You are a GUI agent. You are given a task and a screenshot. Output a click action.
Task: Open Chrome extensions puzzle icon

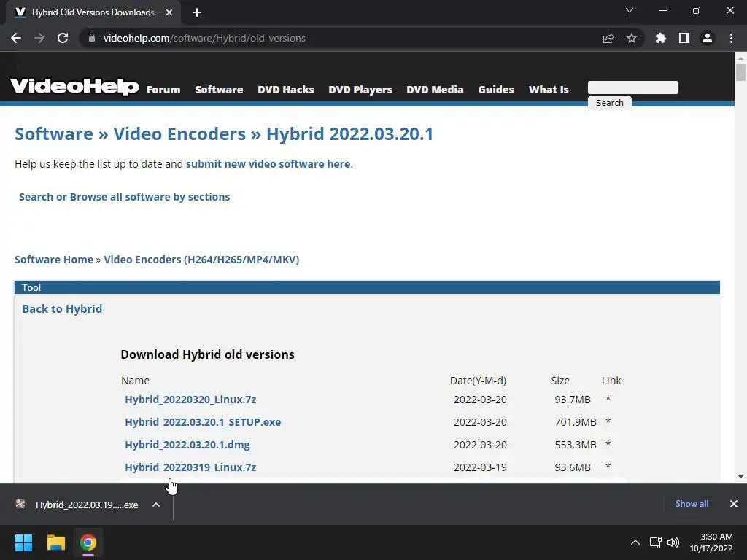pos(660,38)
